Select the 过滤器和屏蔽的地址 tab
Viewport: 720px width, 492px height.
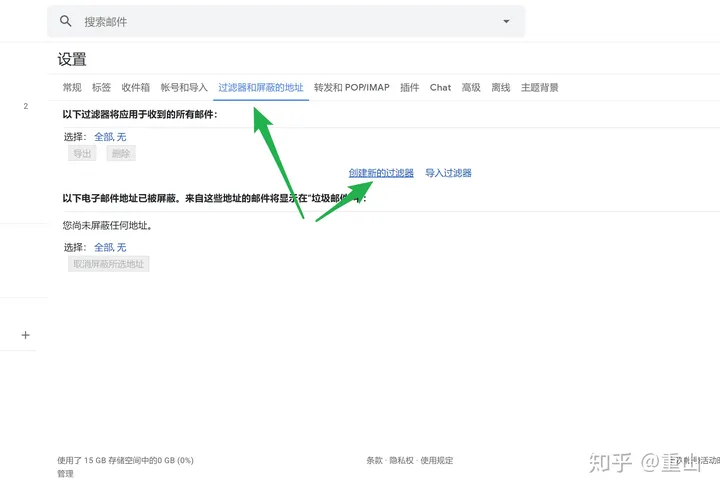[x=261, y=87]
